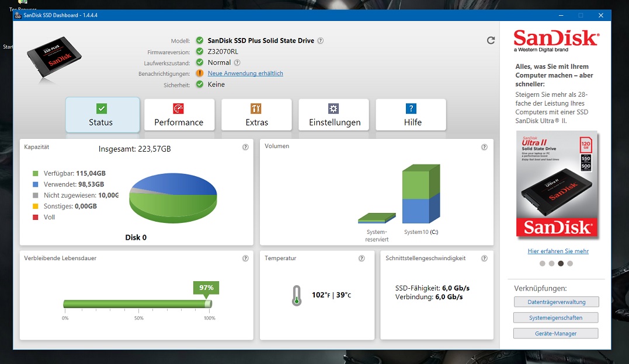Click the System10 (C:) volume bar
The width and height of the screenshot is (629, 364).
coord(421,194)
